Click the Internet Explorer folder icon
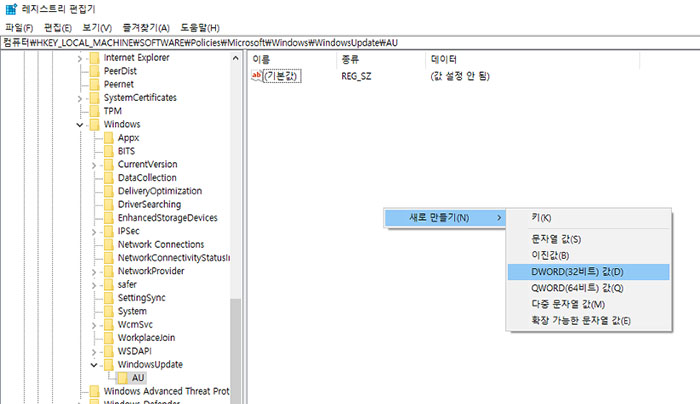The height and width of the screenshot is (404, 700). (x=95, y=58)
